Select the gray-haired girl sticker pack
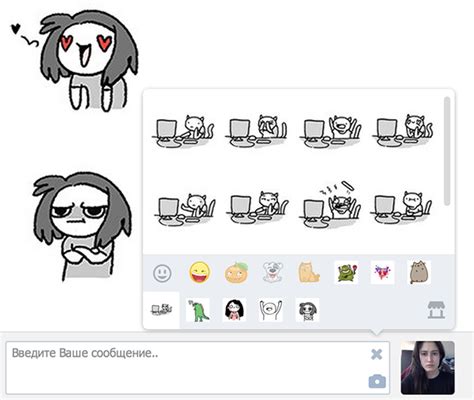This screenshot has width=474, height=400. [x=307, y=310]
